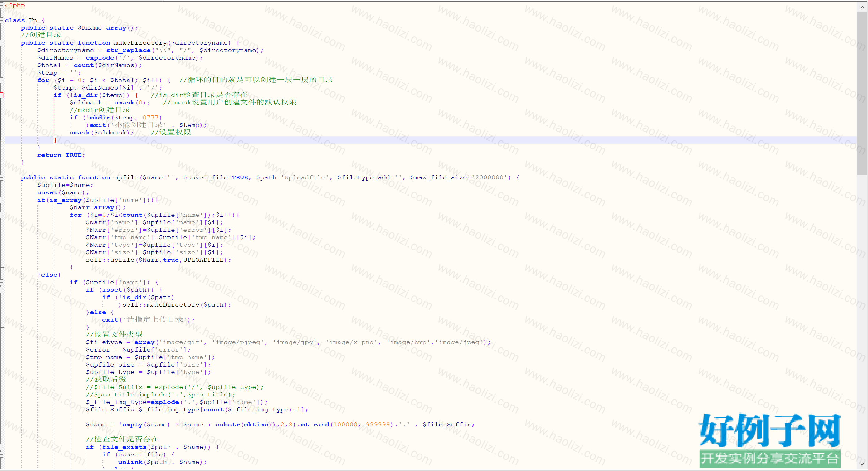
Task: Click the '0777' permission value
Action: click(x=151, y=118)
